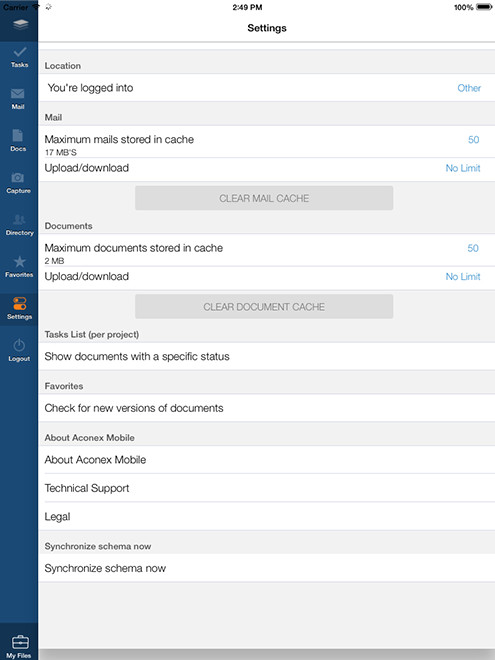Change maximum mails cache value 50
Image resolution: width=495 pixels, height=660 pixels.
(474, 140)
